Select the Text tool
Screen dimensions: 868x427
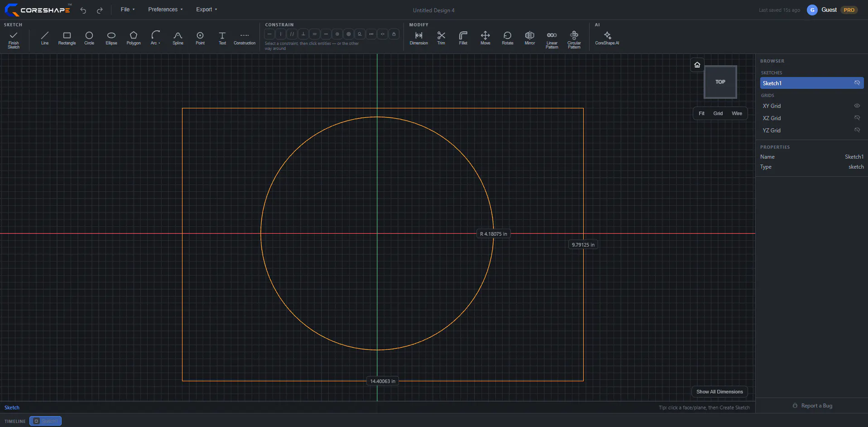[x=222, y=38]
